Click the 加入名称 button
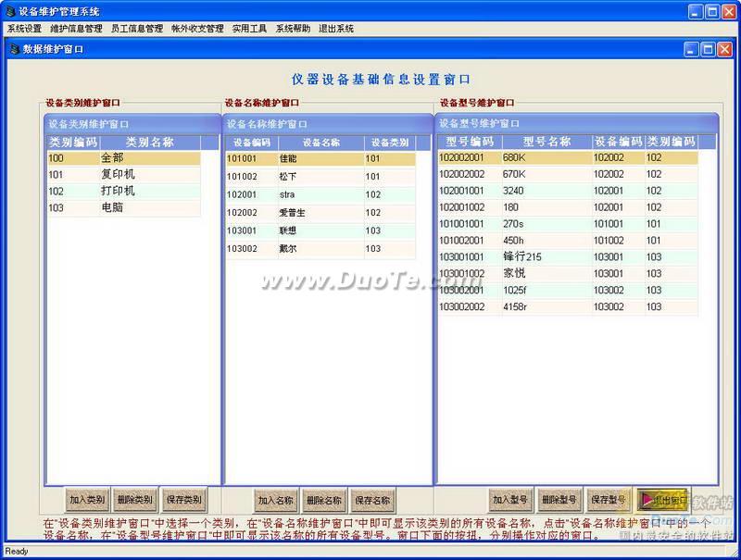This screenshot has width=741, height=560. (x=275, y=500)
